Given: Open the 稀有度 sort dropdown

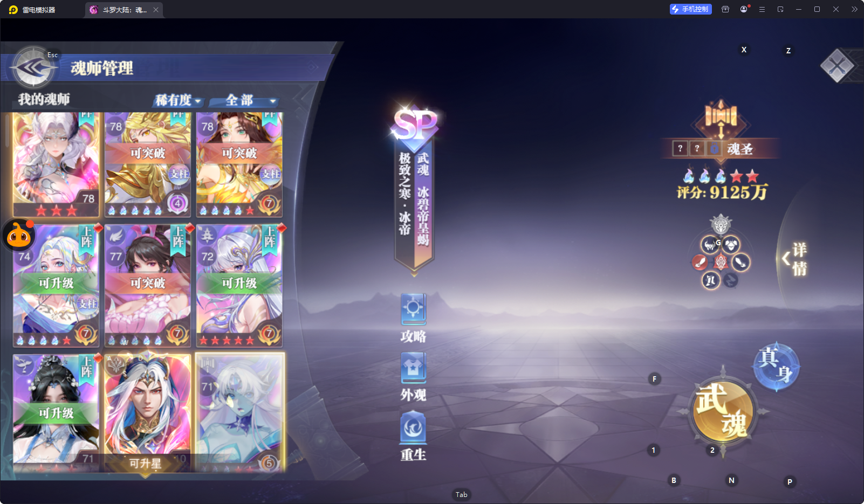Looking at the screenshot, I should pos(178,100).
